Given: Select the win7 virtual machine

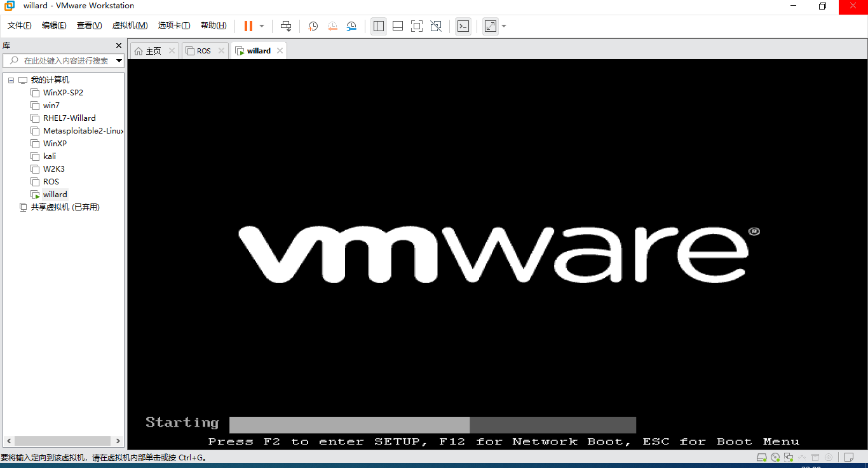Looking at the screenshot, I should tap(51, 106).
